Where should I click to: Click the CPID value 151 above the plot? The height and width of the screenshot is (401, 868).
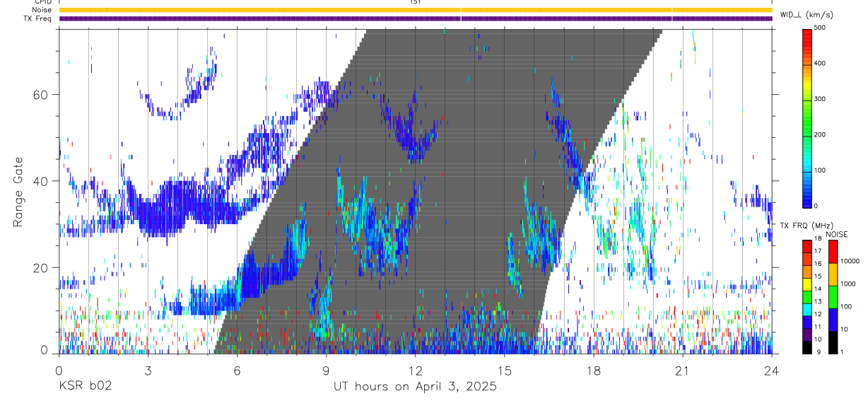point(416,2)
